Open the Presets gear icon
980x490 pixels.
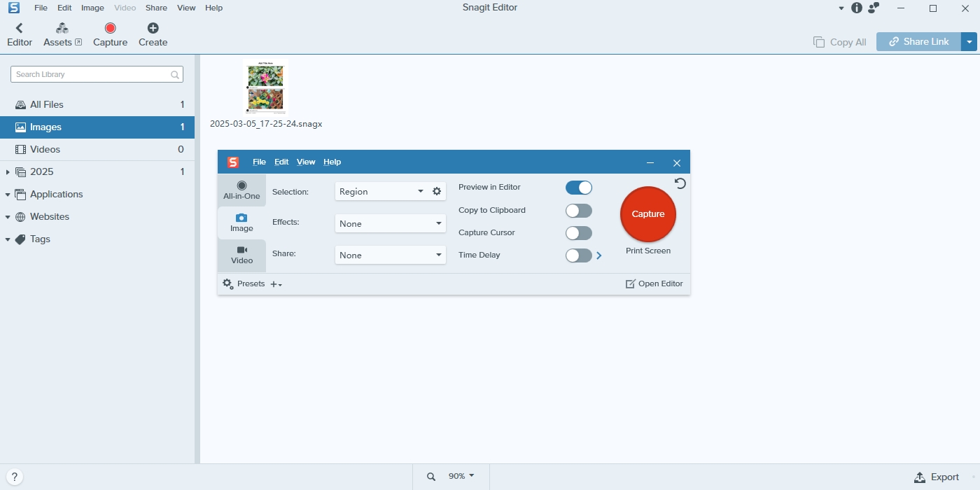(228, 283)
